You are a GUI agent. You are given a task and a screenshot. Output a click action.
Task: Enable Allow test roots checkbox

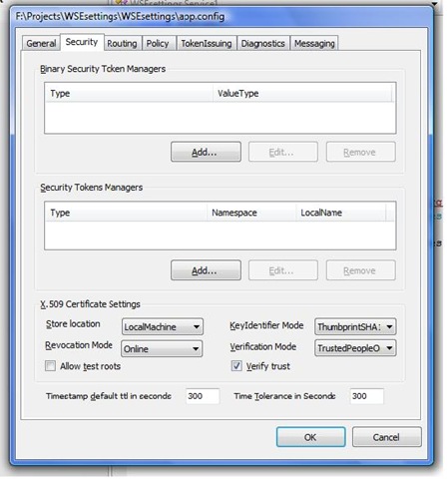50,366
